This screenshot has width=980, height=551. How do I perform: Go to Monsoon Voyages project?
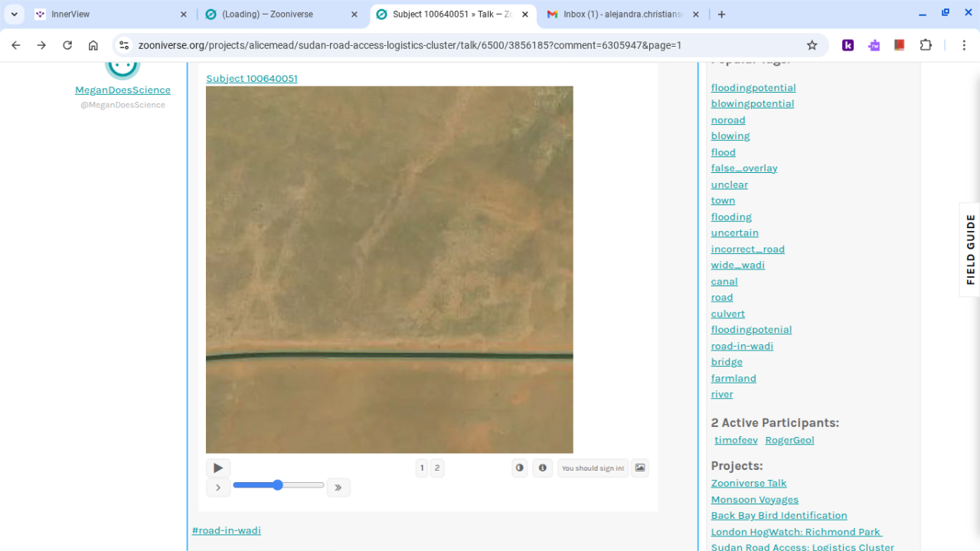(755, 499)
